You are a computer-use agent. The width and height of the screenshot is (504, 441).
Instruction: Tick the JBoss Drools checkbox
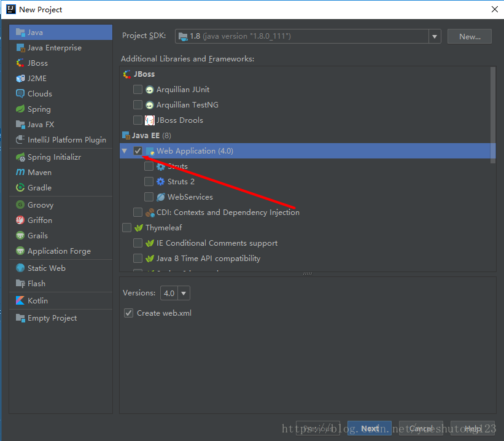click(x=138, y=120)
